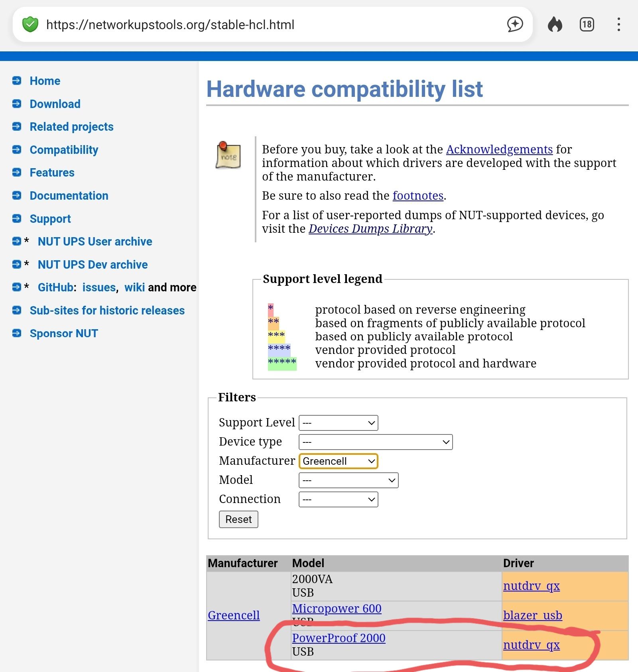The width and height of the screenshot is (638, 672).
Task: Open the blazer_usb driver link
Action: [533, 615]
